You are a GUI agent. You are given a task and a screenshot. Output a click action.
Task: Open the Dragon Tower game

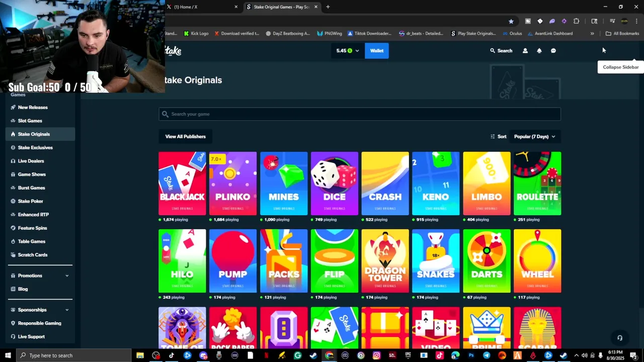pos(385,261)
